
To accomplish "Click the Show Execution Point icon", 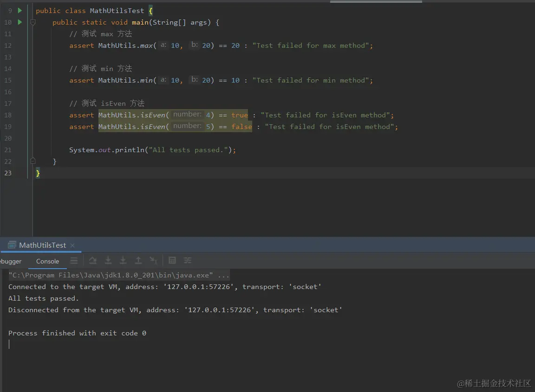I will point(74,261).
